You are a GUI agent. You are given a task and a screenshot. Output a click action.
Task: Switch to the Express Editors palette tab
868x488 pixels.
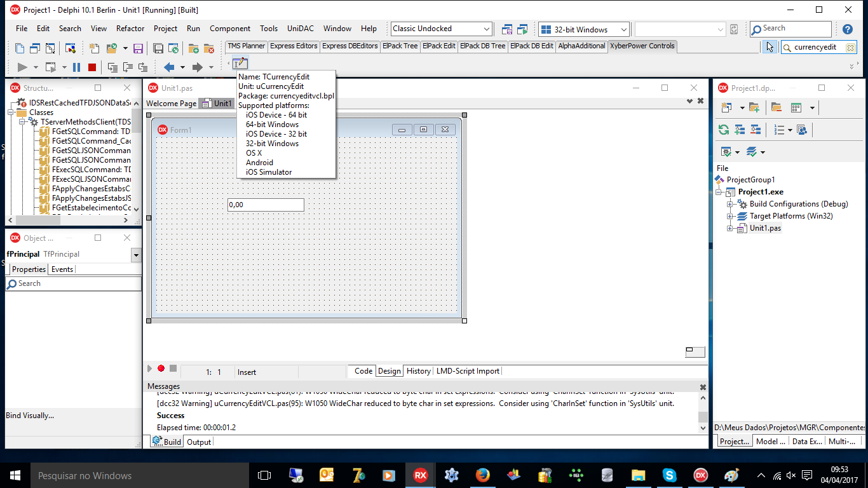coord(294,46)
